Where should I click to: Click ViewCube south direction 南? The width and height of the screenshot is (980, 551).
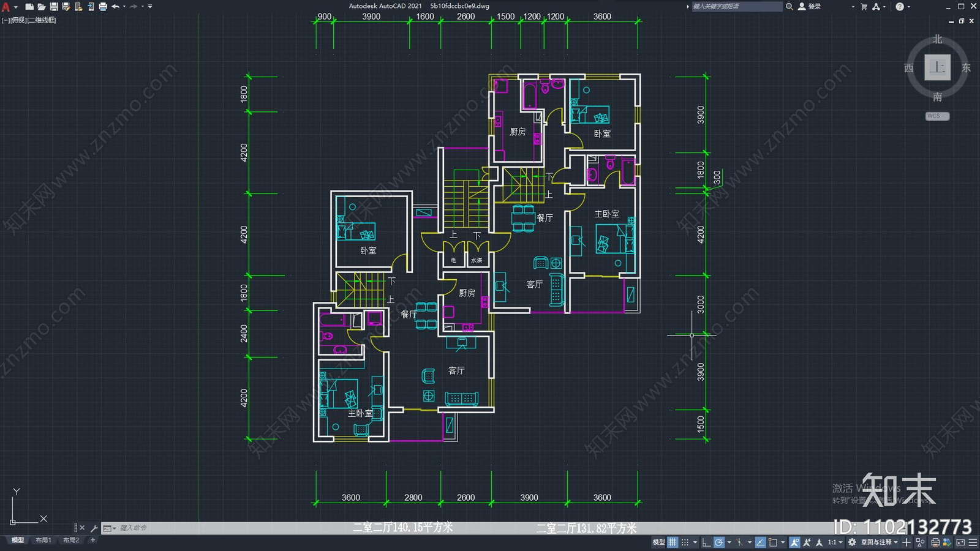[x=937, y=97]
